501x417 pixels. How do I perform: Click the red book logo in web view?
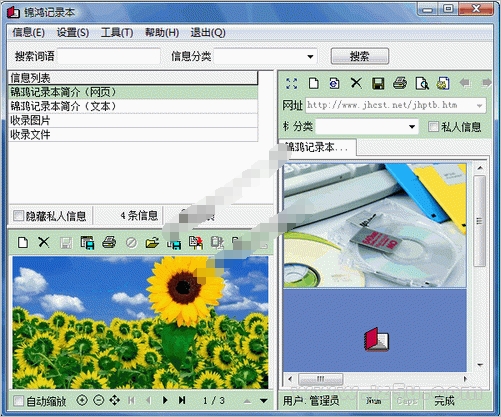[376, 339]
